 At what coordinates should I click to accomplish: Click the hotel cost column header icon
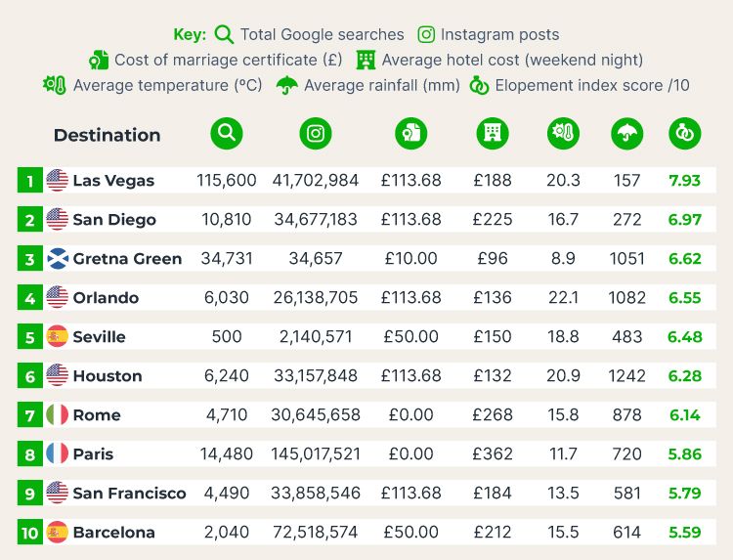click(x=493, y=134)
